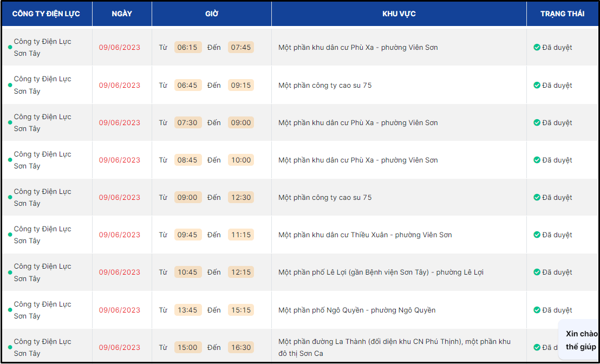Click the NGÀY column header
Screen dimensions: 600x364
pyautogui.click(x=122, y=14)
